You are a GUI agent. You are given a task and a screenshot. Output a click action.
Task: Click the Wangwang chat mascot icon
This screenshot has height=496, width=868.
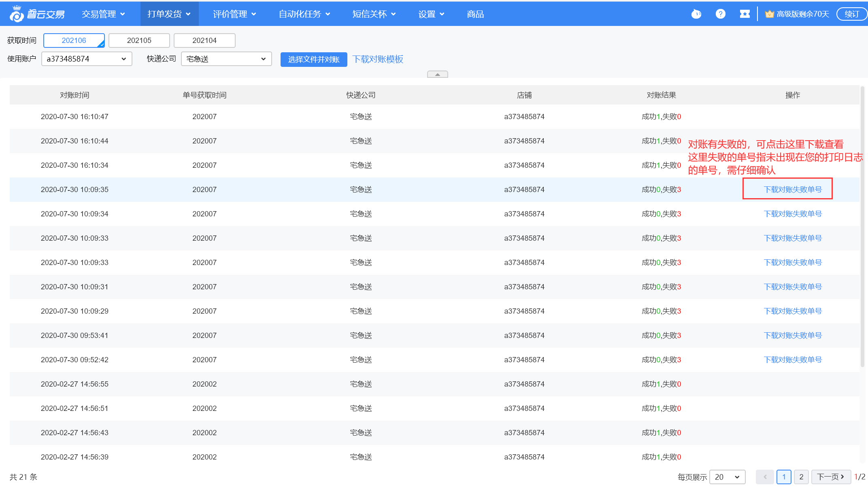tap(696, 14)
